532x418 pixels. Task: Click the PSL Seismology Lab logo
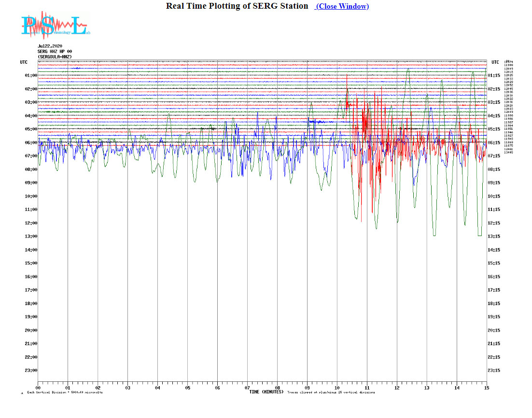pyautogui.click(x=55, y=25)
